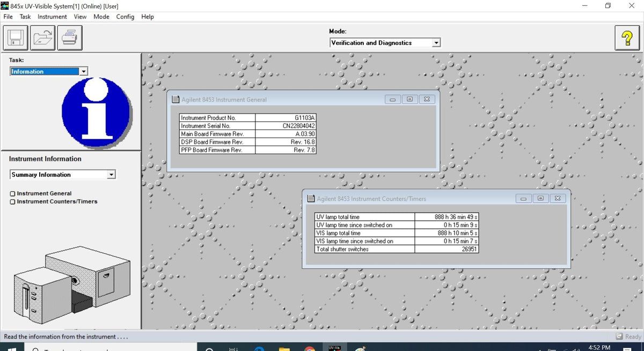Viewport: 644px width, 351px height.
Task: Click the 4:52 PM taskbar clock
Action: tap(599, 348)
